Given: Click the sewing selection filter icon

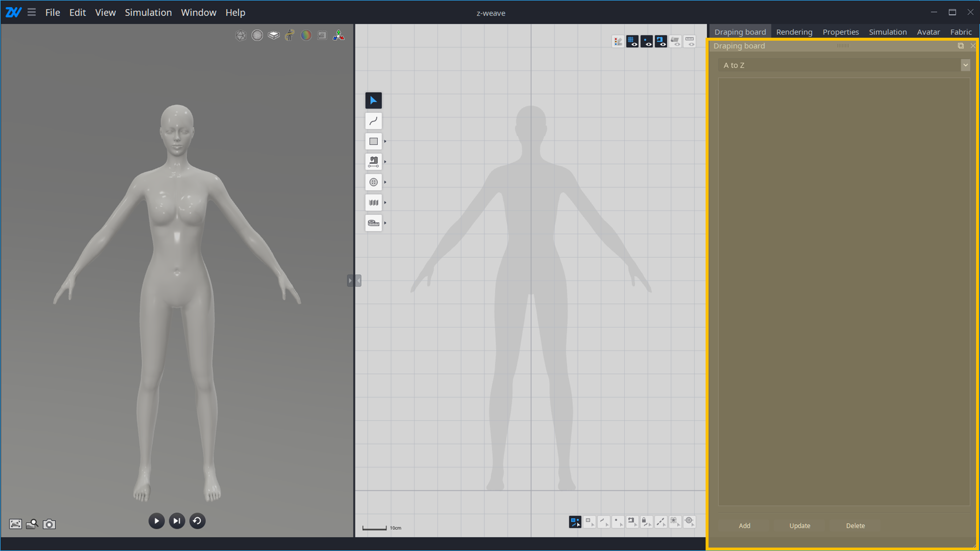Looking at the screenshot, I should pyautogui.click(x=632, y=522).
